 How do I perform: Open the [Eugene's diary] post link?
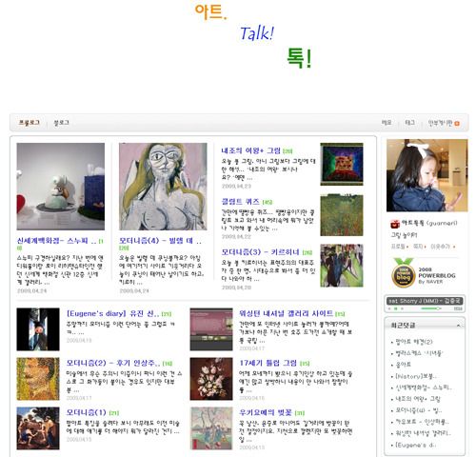pos(112,313)
